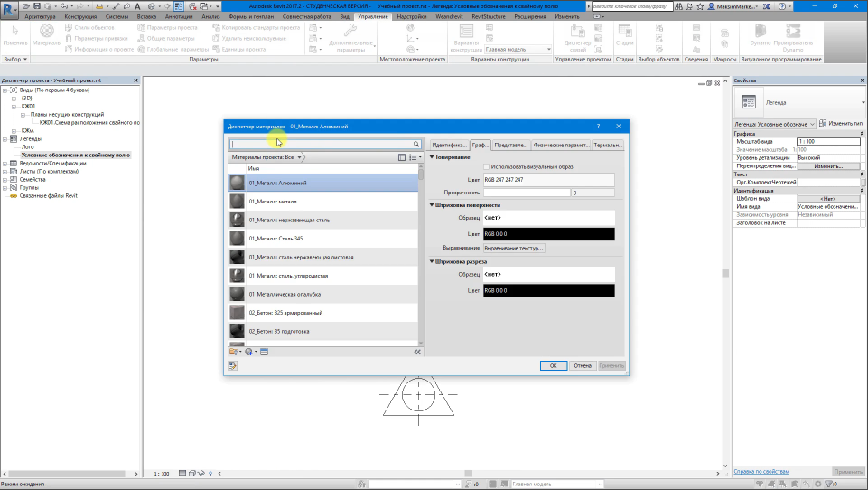
Task: Switch to the Физические парамет.. tab
Action: 560,146
